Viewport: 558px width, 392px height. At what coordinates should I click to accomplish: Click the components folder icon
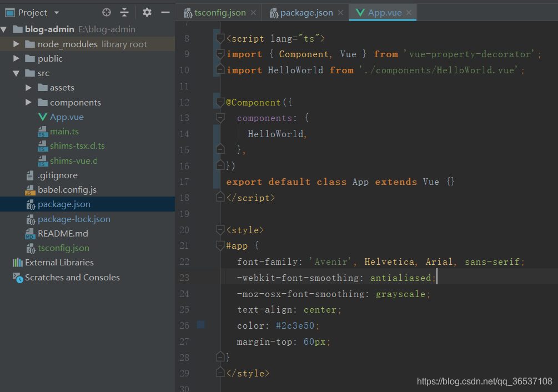click(42, 103)
